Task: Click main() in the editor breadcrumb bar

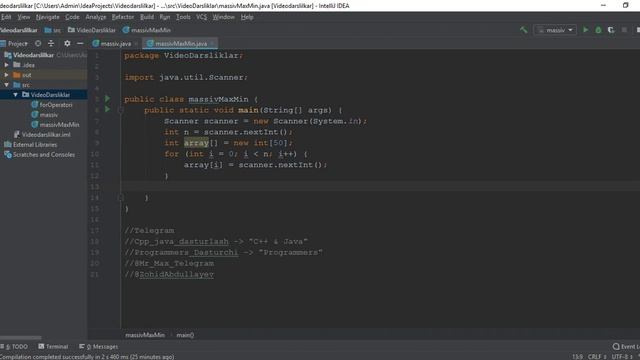Action: click(x=185, y=335)
